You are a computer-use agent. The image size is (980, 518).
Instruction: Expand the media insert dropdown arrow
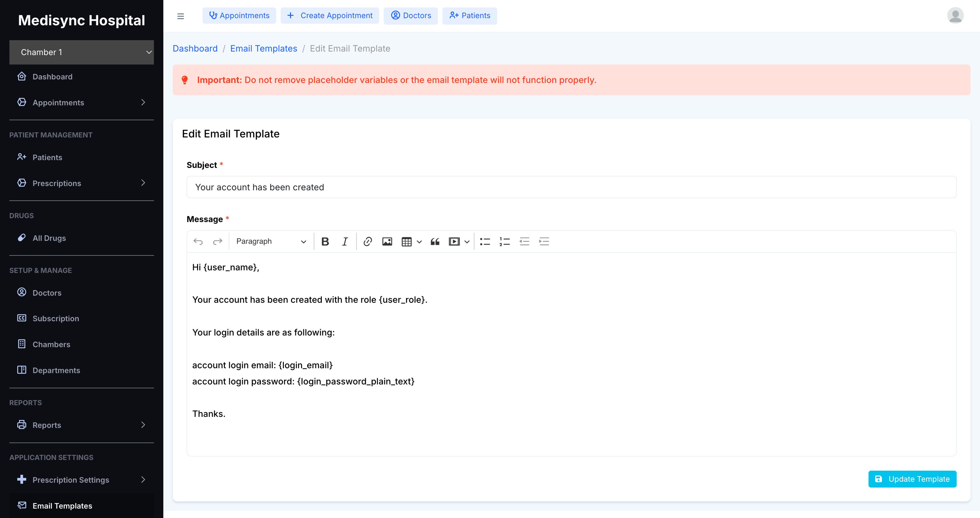[x=467, y=242]
